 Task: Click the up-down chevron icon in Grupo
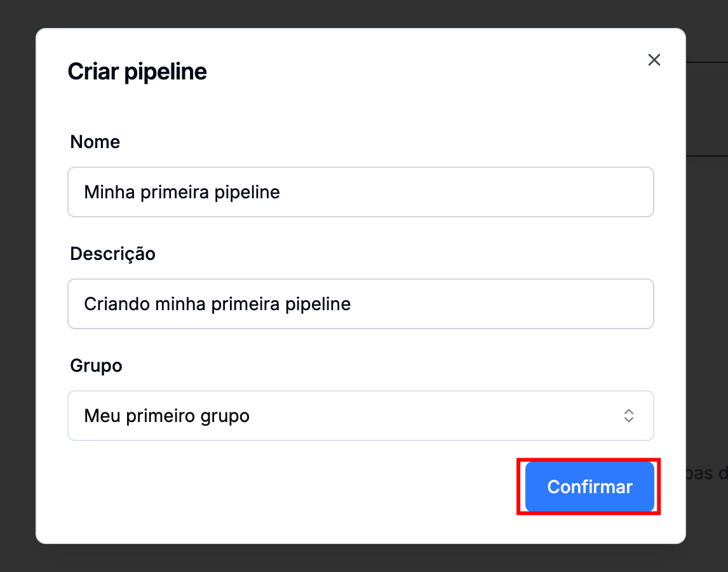pyautogui.click(x=628, y=416)
